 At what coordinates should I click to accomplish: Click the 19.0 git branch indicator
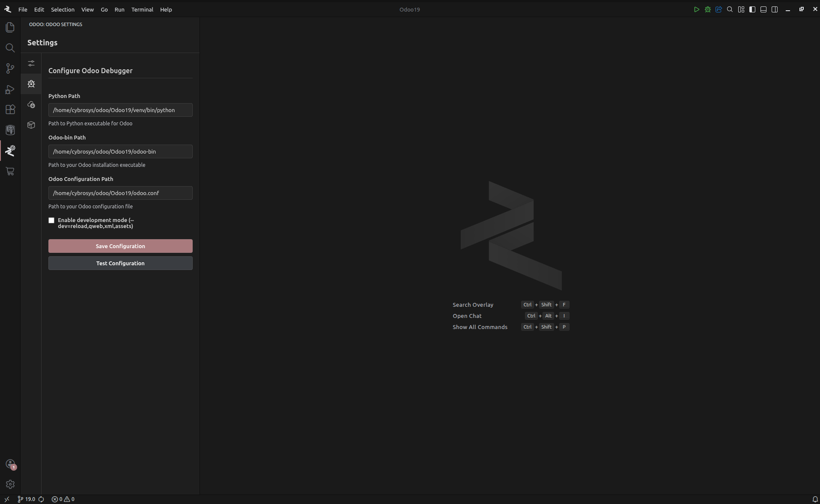click(x=27, y=499)
